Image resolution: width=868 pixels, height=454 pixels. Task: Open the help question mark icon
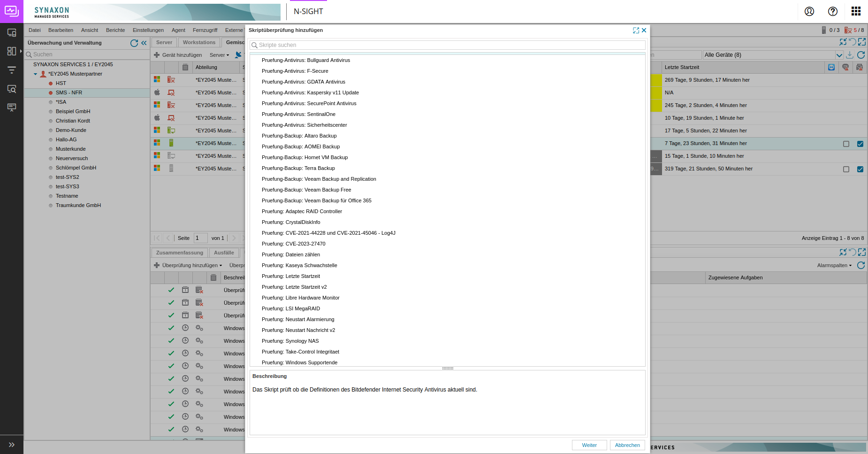point(833,11)
